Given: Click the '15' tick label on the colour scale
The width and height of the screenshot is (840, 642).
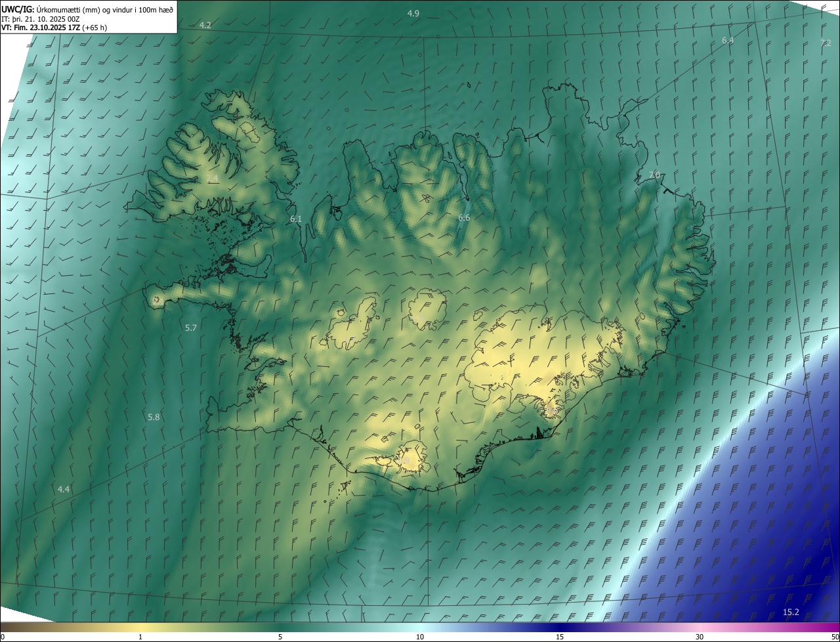Looking at the screenshot, I should [x=560, y=637].
